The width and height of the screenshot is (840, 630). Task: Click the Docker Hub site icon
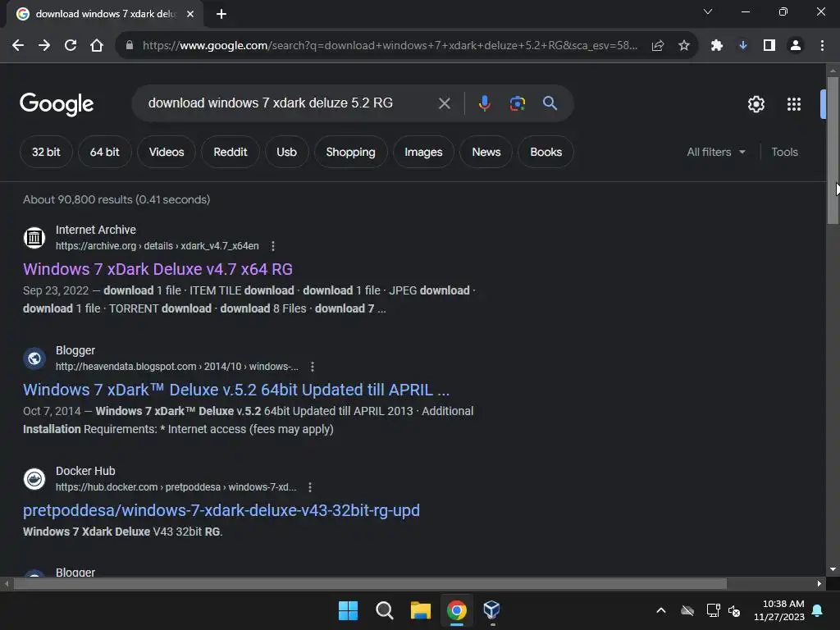pyautogui.click(x=34, y=478)
